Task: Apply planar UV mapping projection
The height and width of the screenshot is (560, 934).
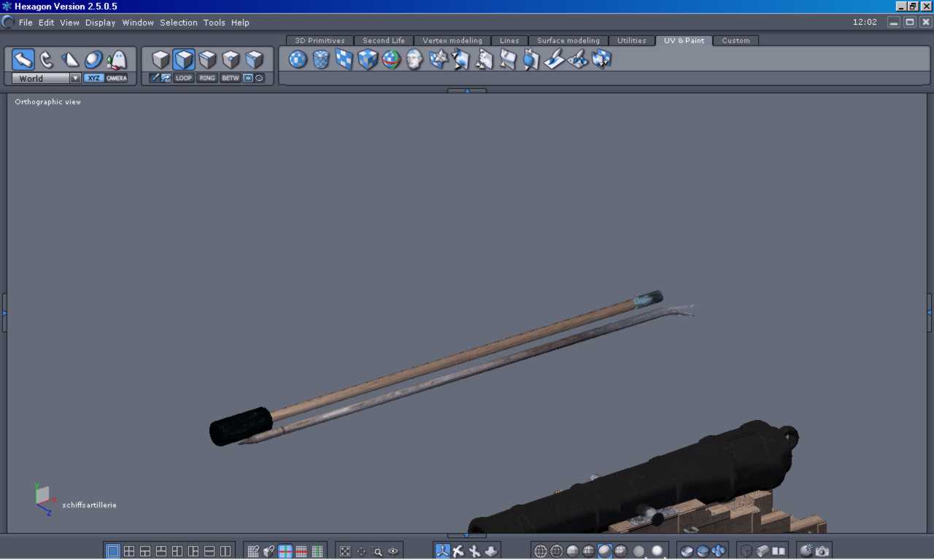Action: tap(344, 59)
